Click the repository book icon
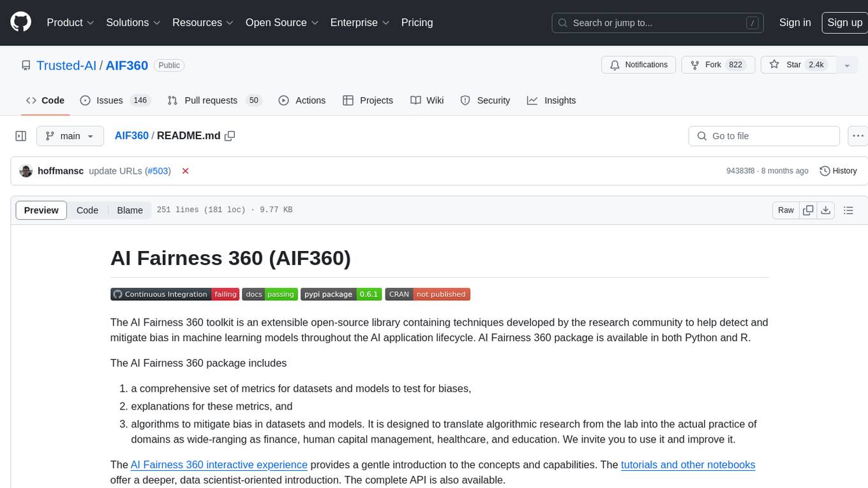Viewport: 868px width, 488px height. [26, 65]
